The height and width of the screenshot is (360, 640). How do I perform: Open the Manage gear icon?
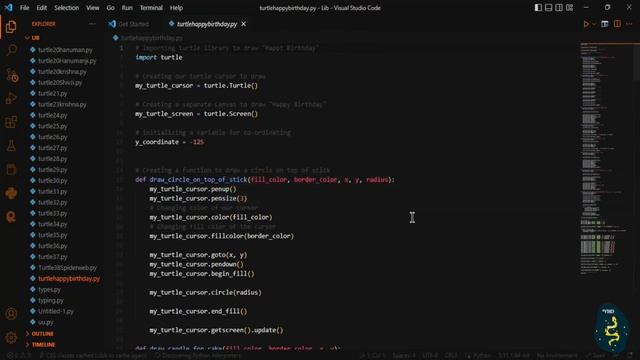coord(11,338)
